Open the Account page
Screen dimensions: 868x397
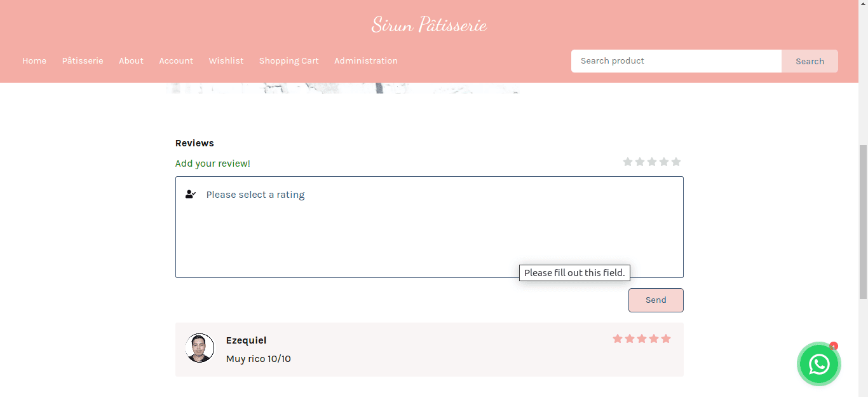click(176, 61)
